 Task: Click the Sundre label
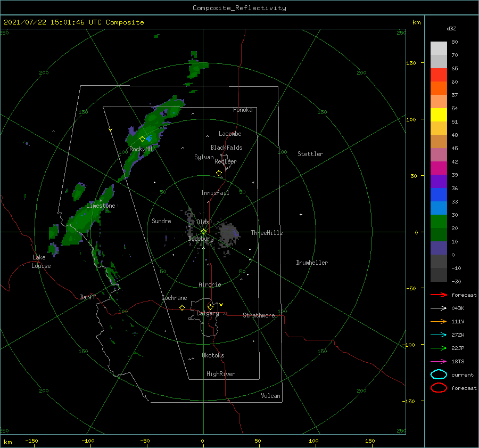161,221
